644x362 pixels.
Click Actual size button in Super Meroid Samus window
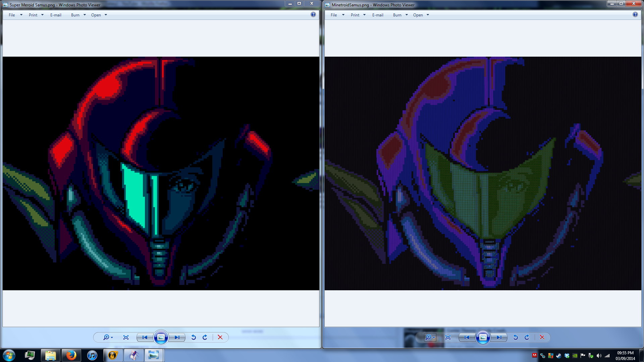point(126,337)
